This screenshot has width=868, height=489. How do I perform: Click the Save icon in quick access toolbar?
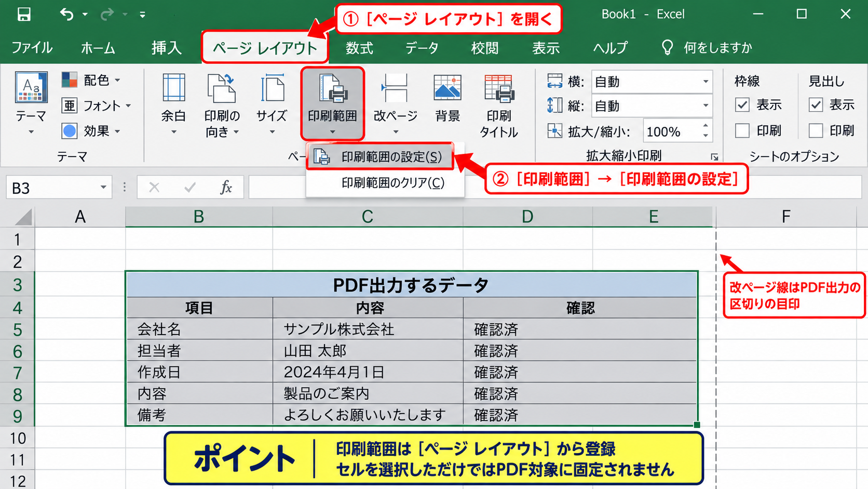(x=24, y=14)
